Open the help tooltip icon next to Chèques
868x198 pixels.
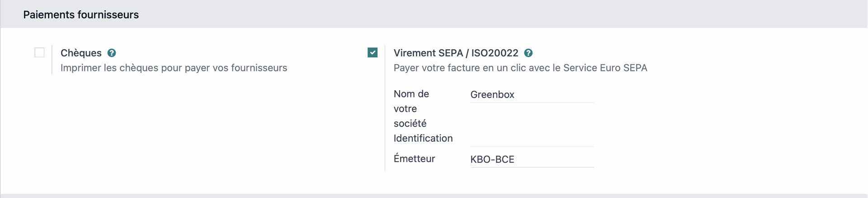tap(112, 53)
